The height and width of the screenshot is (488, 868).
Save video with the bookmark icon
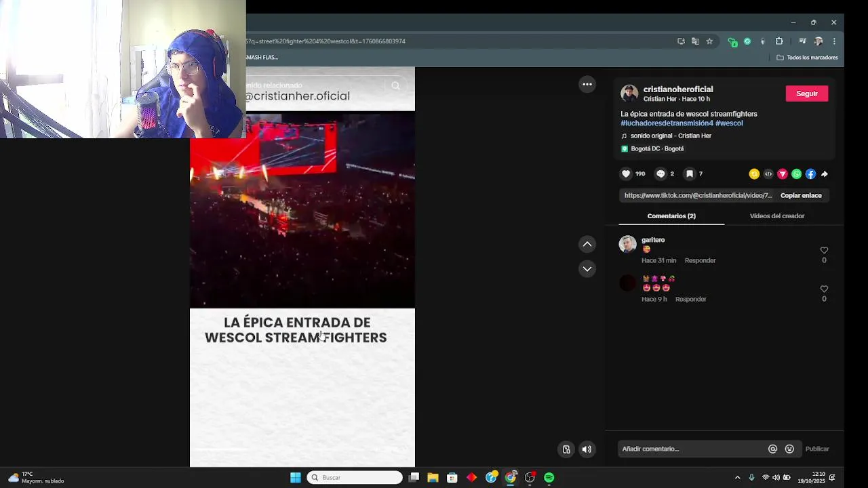coord(689,174)
